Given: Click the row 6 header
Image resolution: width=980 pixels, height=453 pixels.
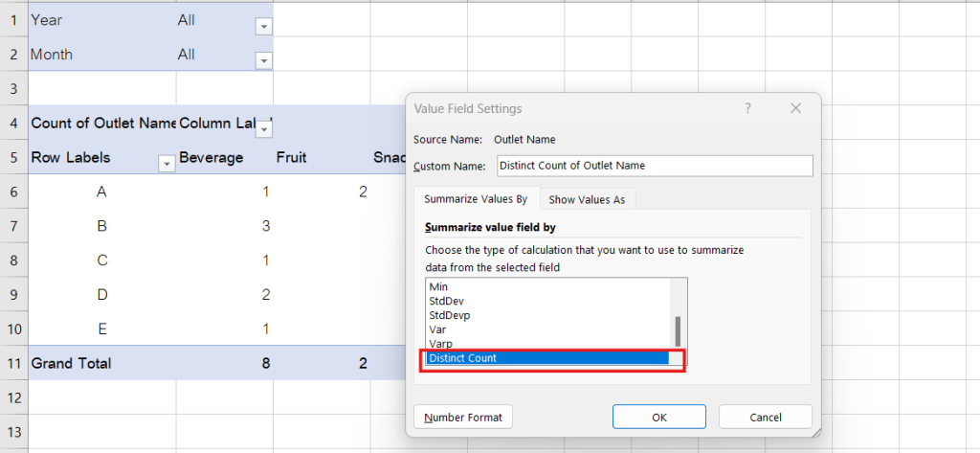Looking at the screenshot, I should 13,192.
